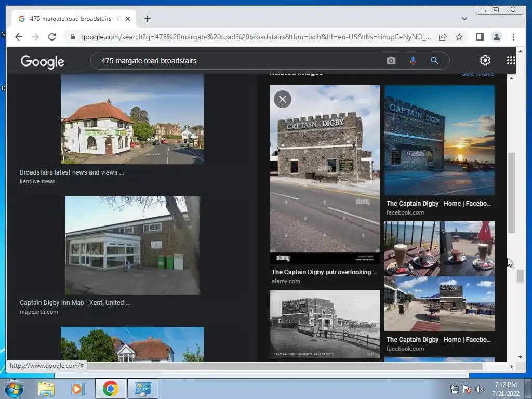Open clock showing 7:12 PM
Image resolution: width=532 pixels, height=399 pixels.
point(506,389)
